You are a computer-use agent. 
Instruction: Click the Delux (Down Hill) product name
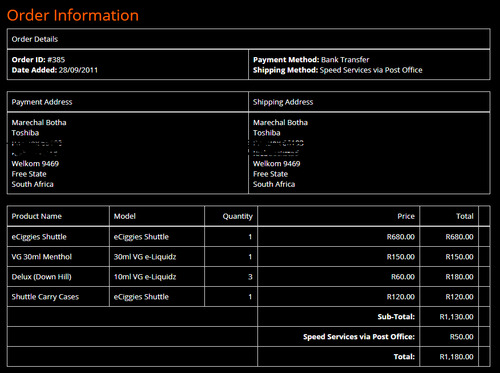[41, 277]
